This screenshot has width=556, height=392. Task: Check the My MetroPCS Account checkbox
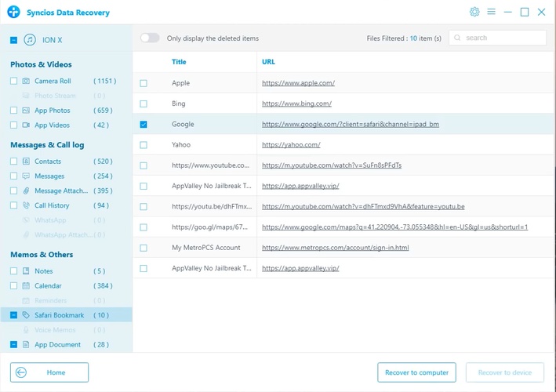click(x=144, y=248)
